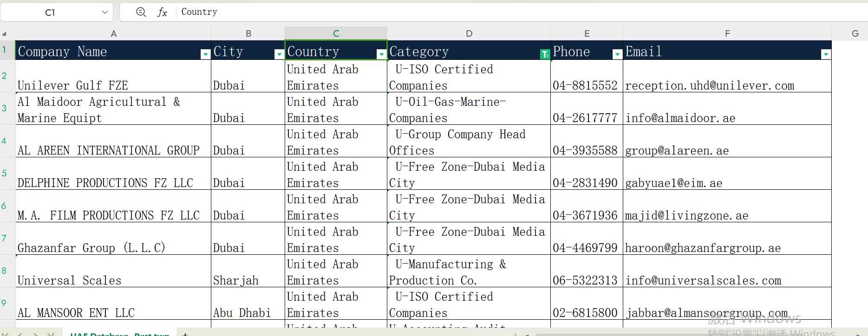This screenshot has width=868, height=336.
Task: Open the Company Name filter dropdown
Action: (205, 54)
